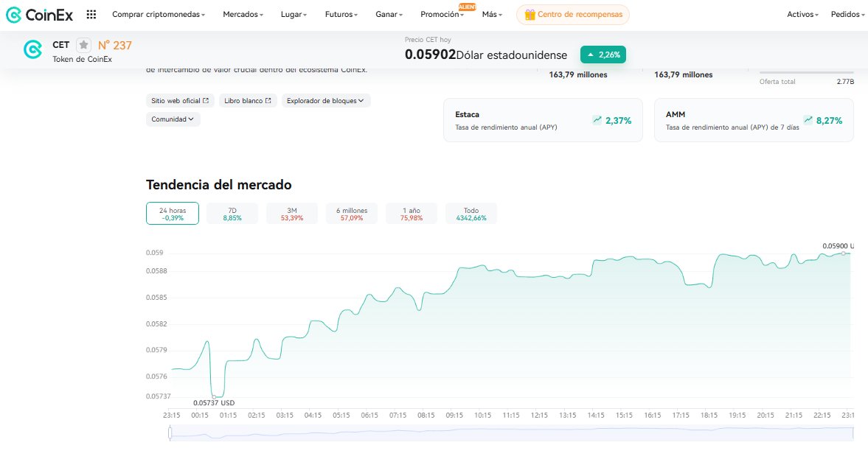Expand the Más menu

click(x=490, y=14)
